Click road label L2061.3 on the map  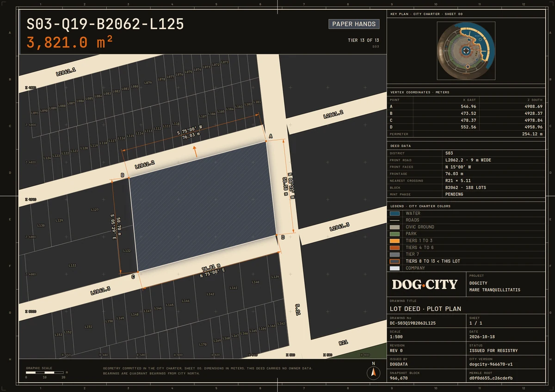click(339, 227)
